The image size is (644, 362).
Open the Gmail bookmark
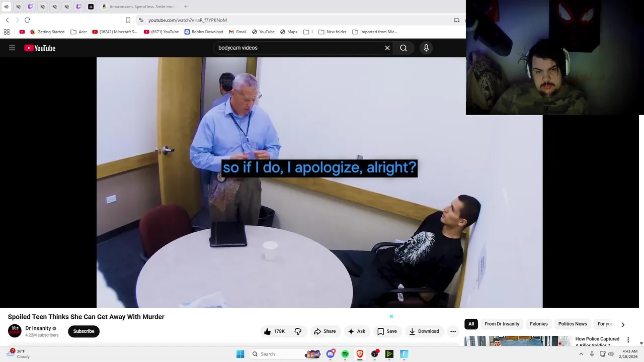click(237, 32)
